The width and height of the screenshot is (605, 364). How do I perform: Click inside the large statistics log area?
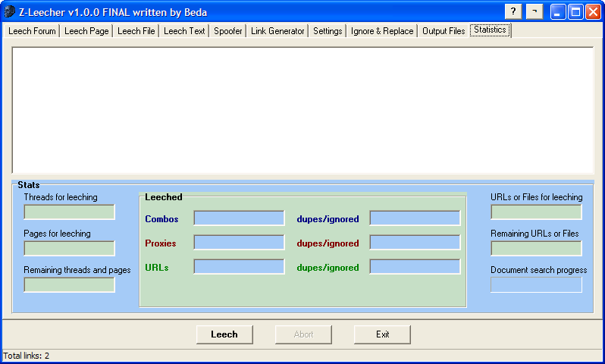303,111
